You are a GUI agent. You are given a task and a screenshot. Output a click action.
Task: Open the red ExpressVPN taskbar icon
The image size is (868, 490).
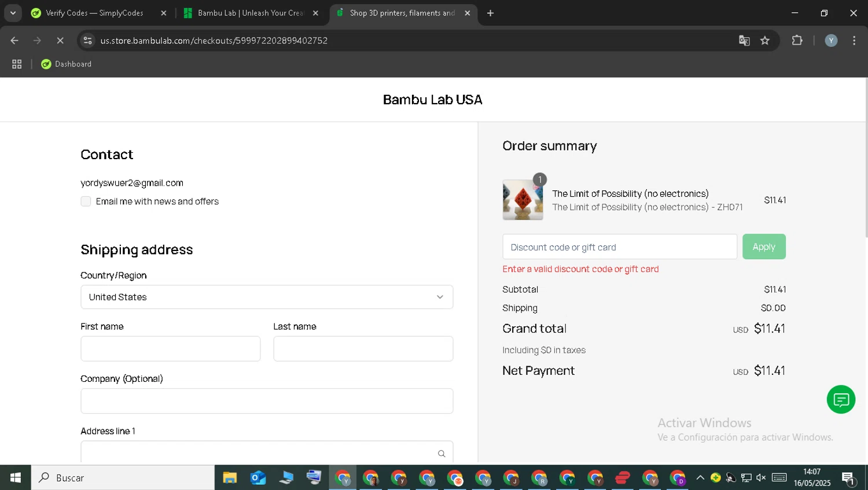pos(623,478)
